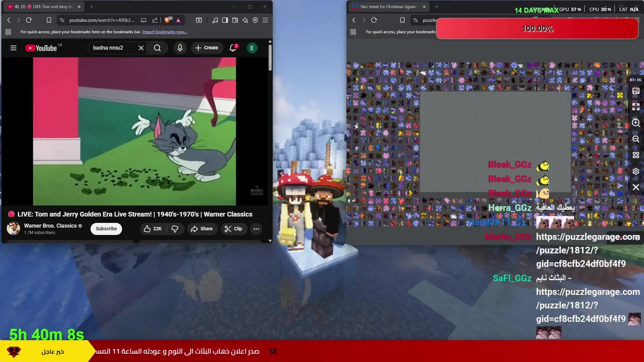Open YouTube notifications bell
This screenshot has height=362, width=644.
232,48
